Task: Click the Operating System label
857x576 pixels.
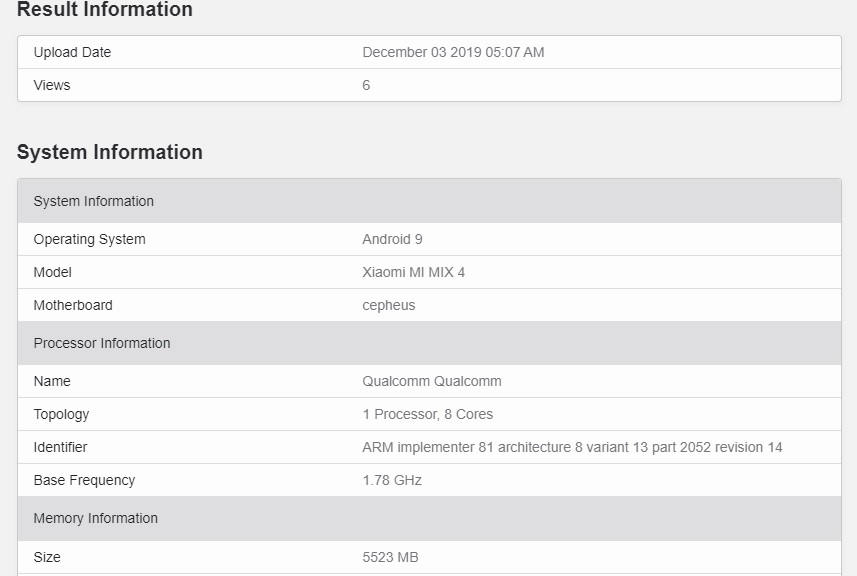Action: [x=90, y=239]
